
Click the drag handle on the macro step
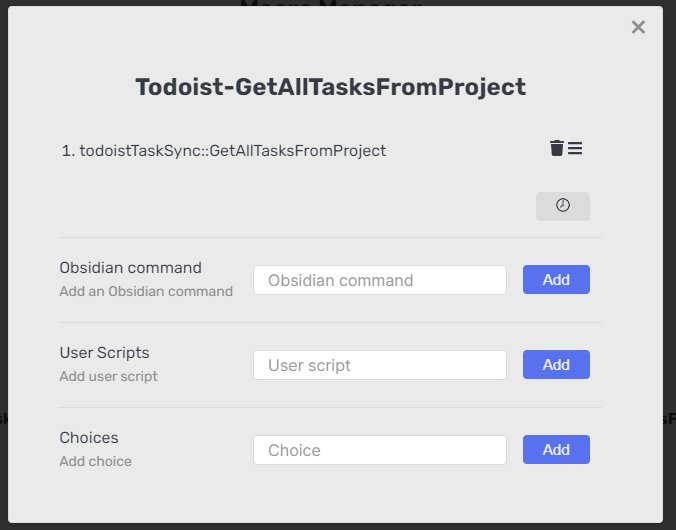coord(575,149)
